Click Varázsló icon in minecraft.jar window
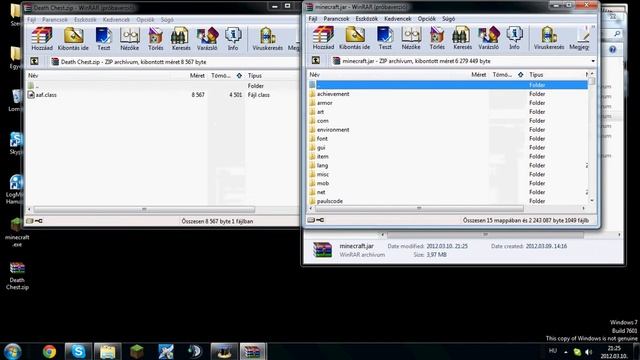Image resolution: width=640 pixels, height=360 pixels. point(488,38)
